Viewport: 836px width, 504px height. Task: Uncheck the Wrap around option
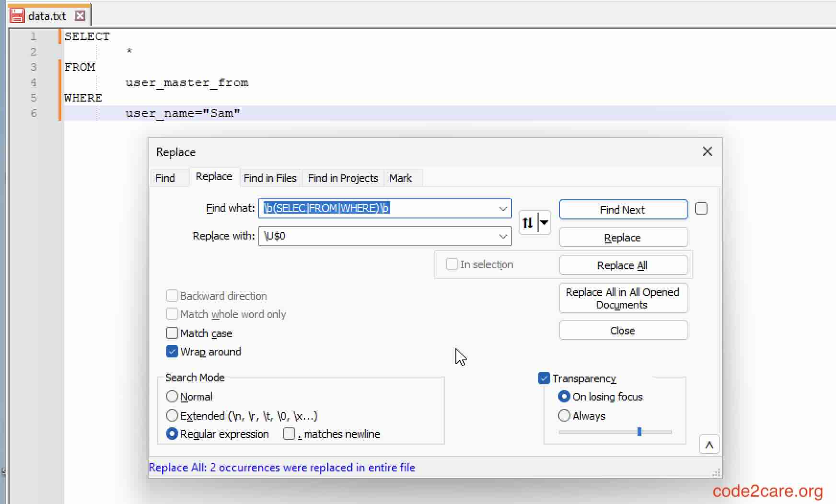tap(172, 351)
